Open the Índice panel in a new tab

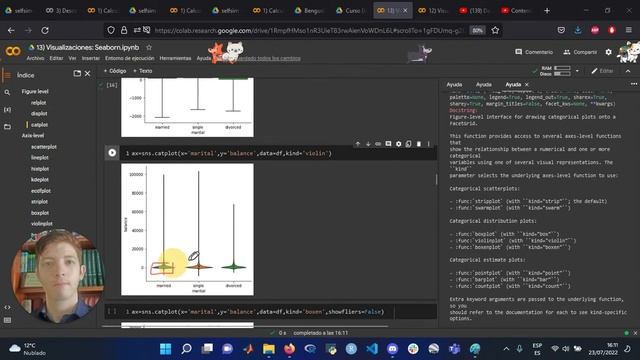pyautogui.click(x=77, y=73)
